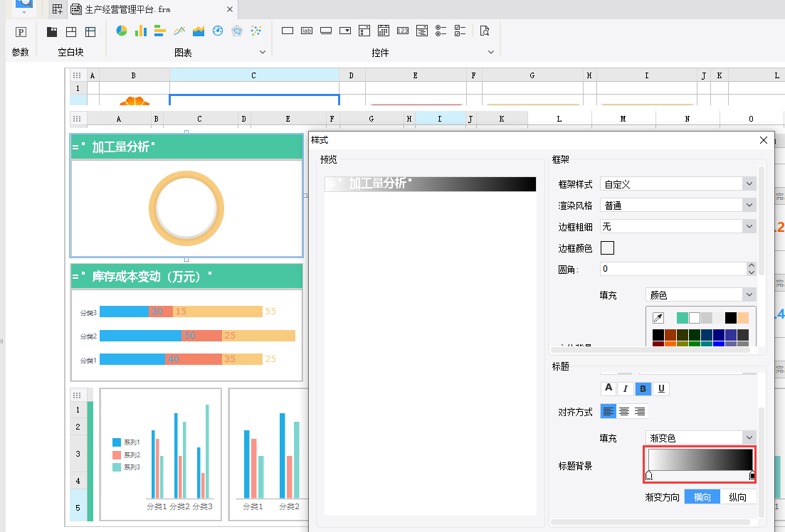Select the stacked bar chart with 分类3
This screenshot has width=785, height=532.
coord(186,335)
